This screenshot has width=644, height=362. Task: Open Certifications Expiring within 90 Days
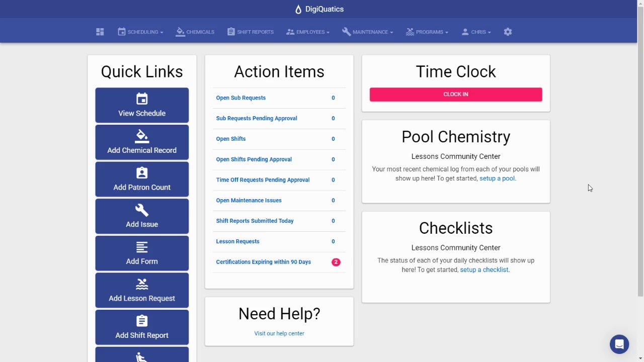(x=264, y=262)
